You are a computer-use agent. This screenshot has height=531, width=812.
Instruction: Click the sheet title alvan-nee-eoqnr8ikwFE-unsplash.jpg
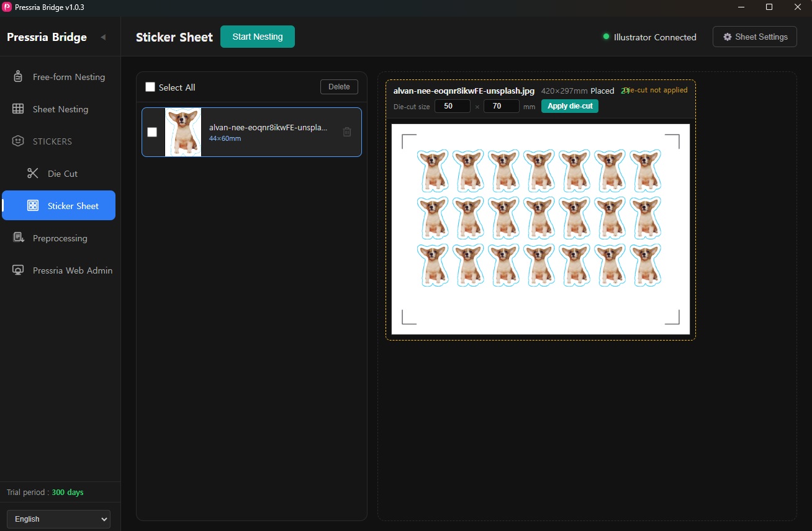tap(464, 91)
